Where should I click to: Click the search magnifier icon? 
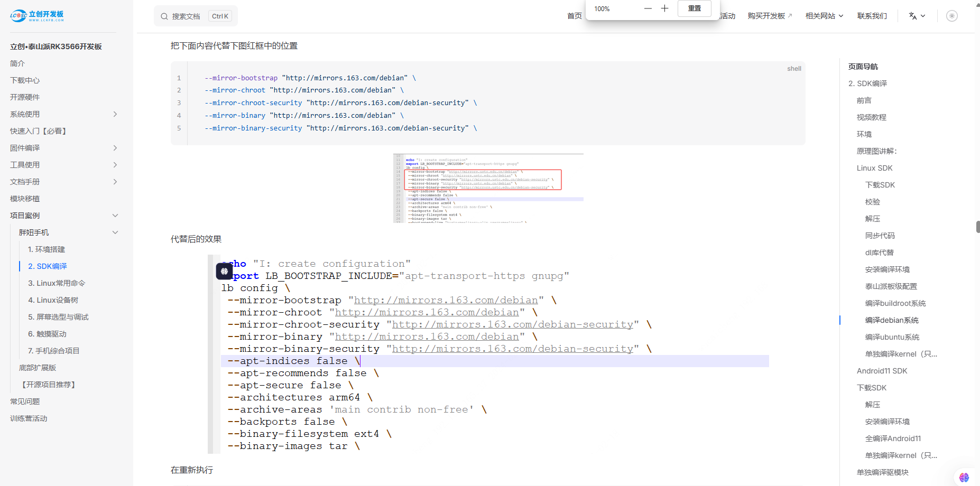point(164,16)
